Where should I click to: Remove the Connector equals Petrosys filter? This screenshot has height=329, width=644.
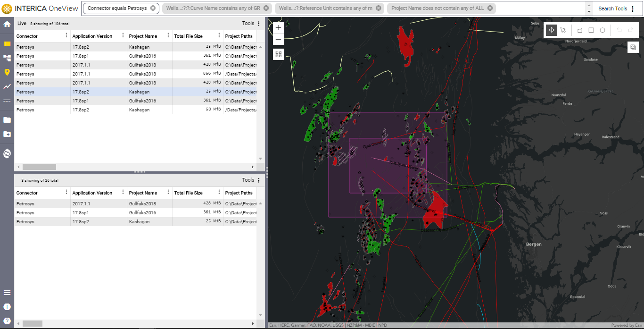(x=153, y=8)
